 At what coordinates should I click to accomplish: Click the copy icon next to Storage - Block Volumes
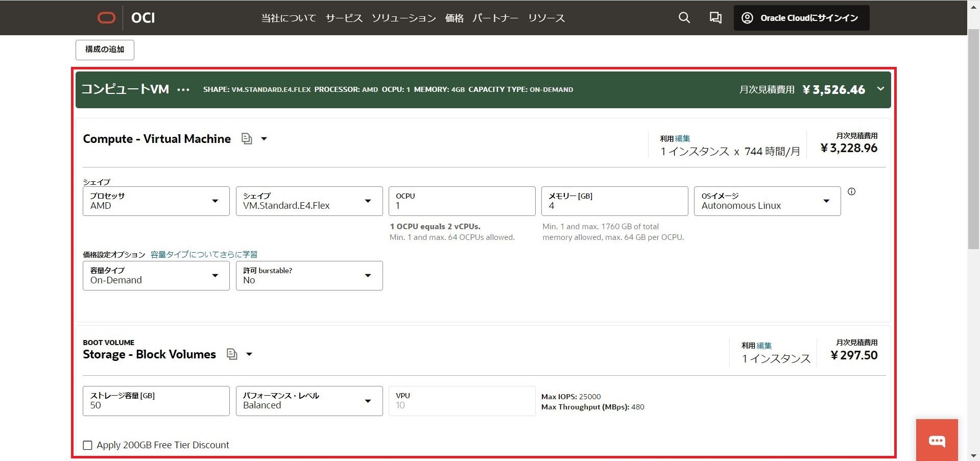(232, 354)
